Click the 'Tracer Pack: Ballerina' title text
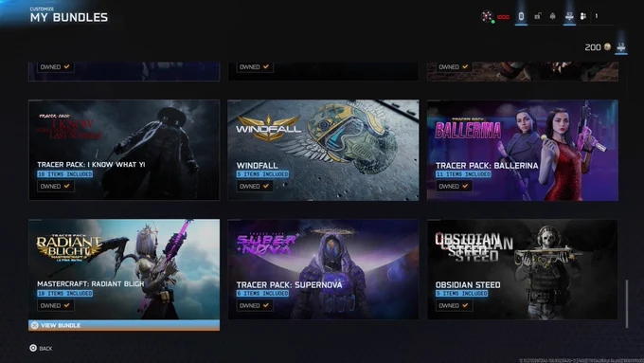The width and height of the screenshot is (644, 363). point(487,166)
